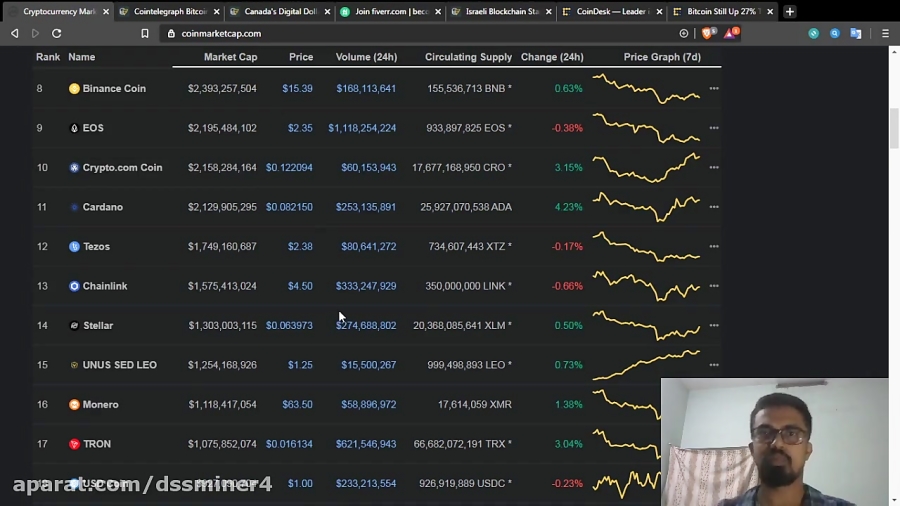Open more options for Tezos row
900x506 pixels.
pos(714,247)
